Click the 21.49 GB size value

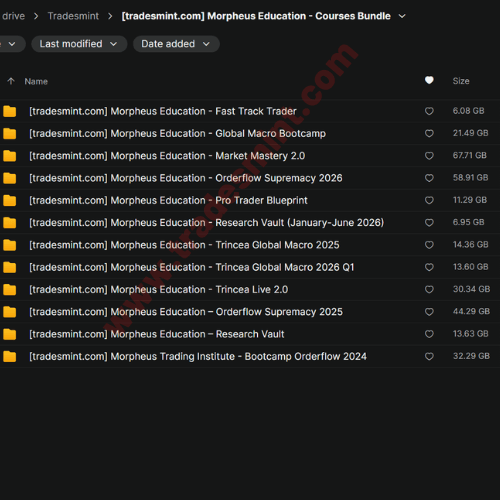coord(470,133)
